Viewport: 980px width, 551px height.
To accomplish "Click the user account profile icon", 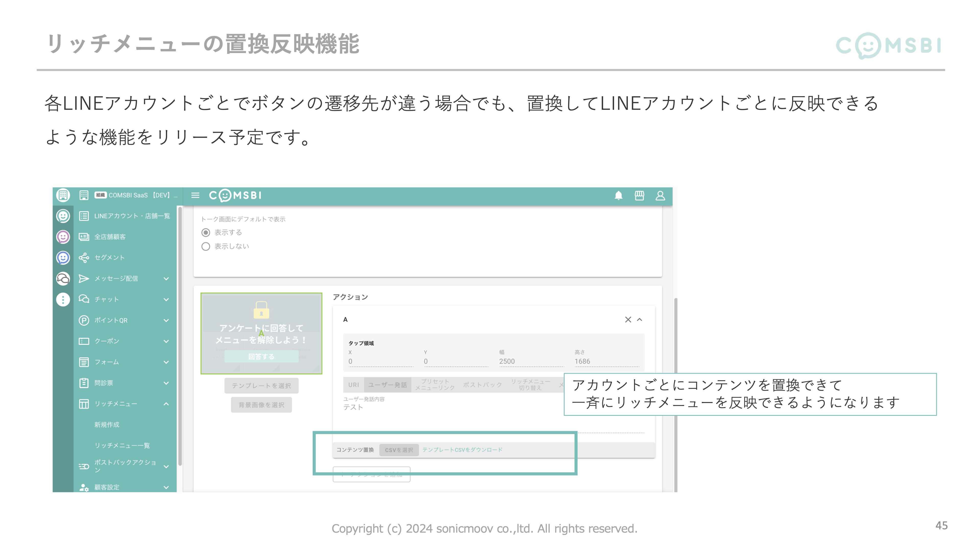I will [660, 195].
